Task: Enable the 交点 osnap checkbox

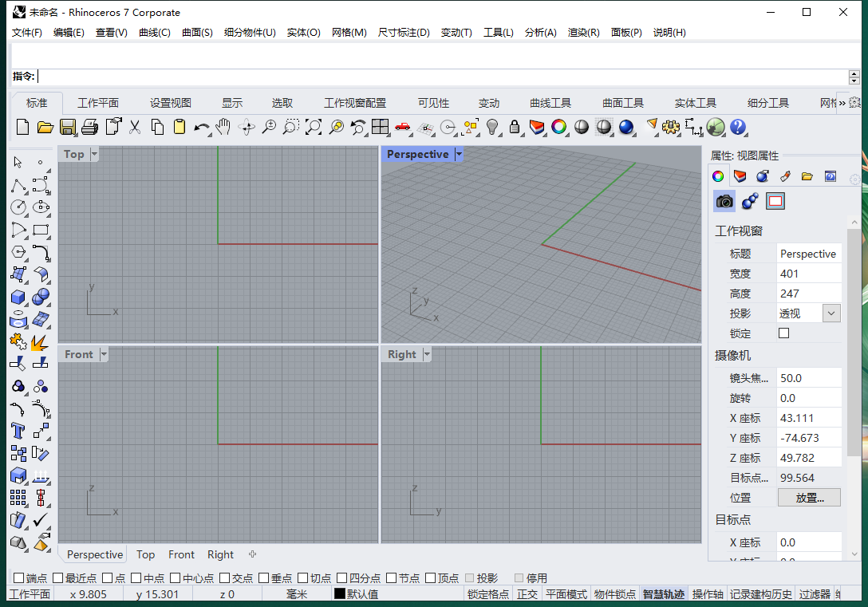Action: coord(225,577)
